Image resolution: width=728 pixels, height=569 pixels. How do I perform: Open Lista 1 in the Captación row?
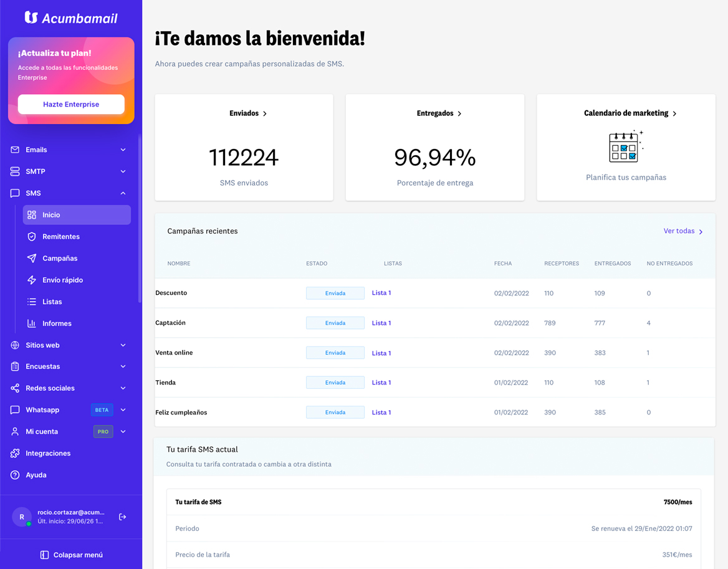coord(381,323)
